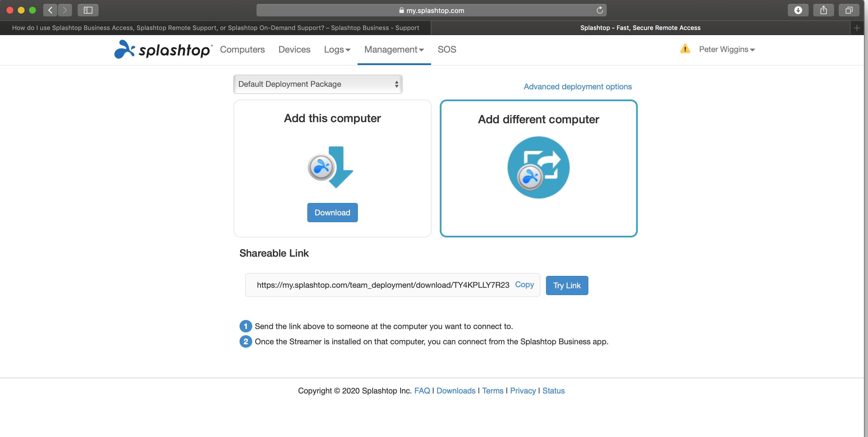Open the Safari share icon

(x=824, y=10)
